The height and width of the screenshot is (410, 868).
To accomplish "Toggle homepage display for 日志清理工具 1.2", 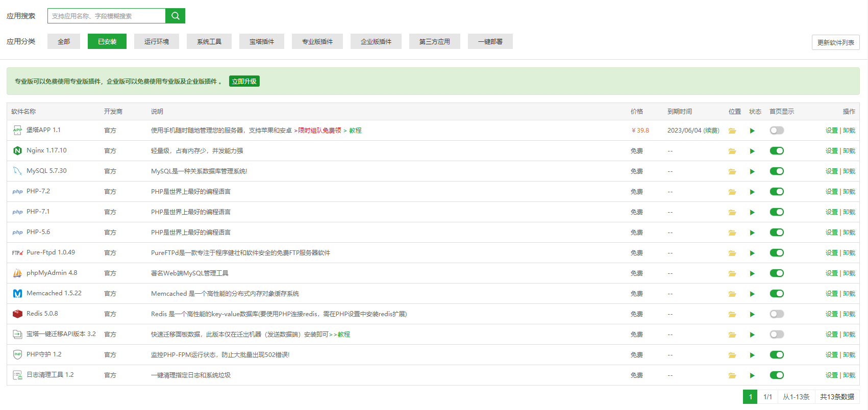I will pyautogui.click(x=777, y=375).
